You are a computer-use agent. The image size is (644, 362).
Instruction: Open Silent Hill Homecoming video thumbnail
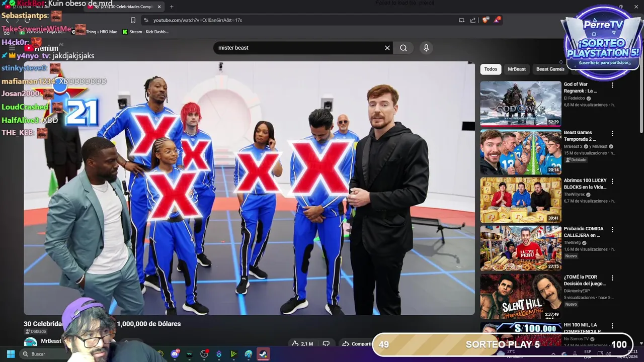521,296
